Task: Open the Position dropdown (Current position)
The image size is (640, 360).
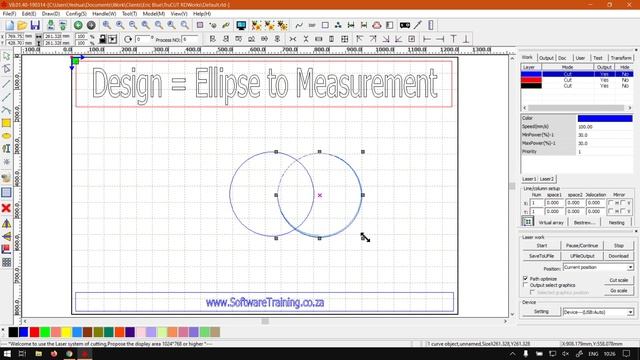Action: [598, 267]
